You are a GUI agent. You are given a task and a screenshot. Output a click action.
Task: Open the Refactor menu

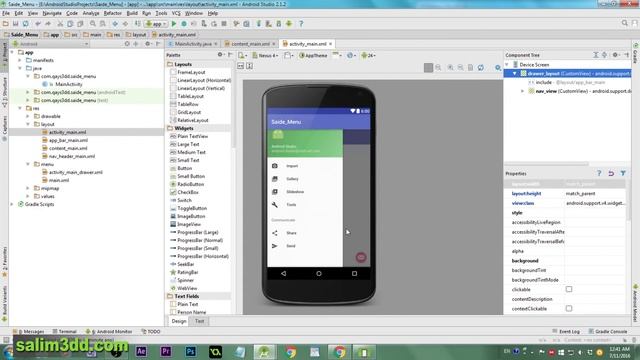(x=113, y=13)
